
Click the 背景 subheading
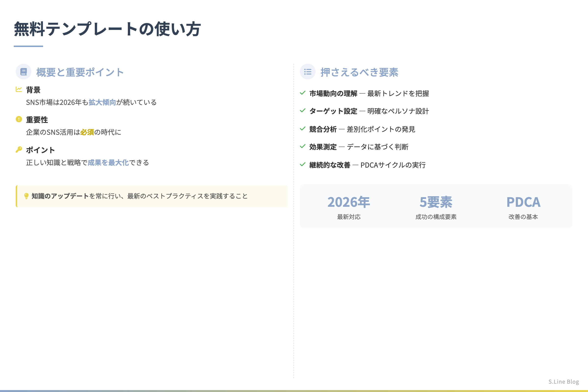coord(33,90)
